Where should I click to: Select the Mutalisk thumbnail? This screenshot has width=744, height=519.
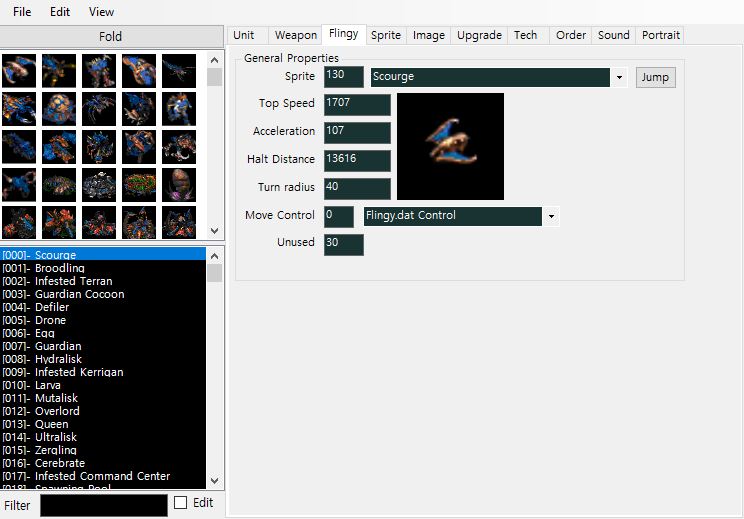pyautogui.click(x=59, y=147)
